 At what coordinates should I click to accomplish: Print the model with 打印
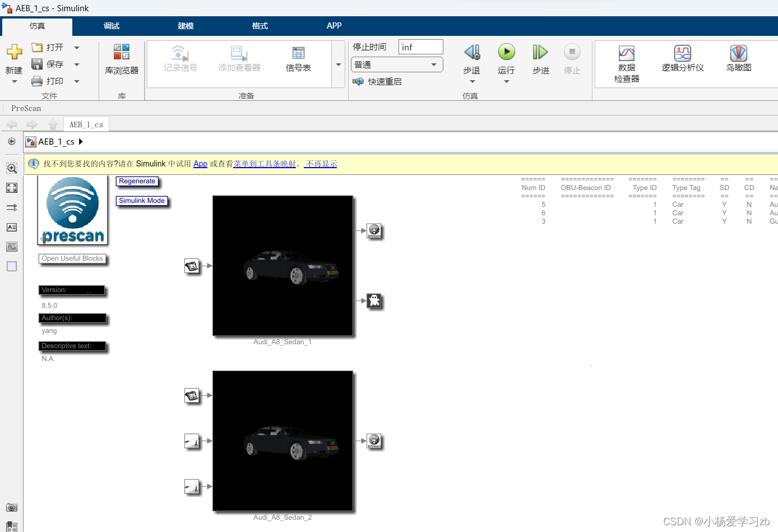pos(48,81)
